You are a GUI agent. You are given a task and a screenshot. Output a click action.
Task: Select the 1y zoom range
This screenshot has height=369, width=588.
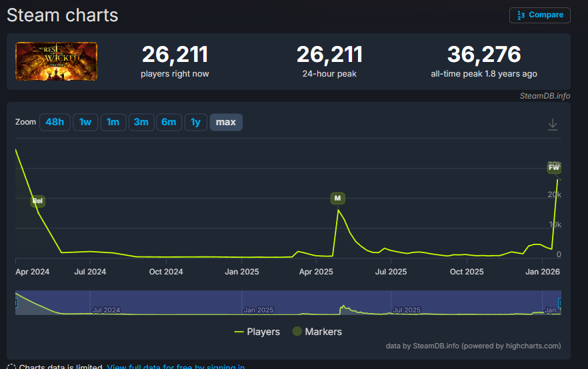click(196, 122)
